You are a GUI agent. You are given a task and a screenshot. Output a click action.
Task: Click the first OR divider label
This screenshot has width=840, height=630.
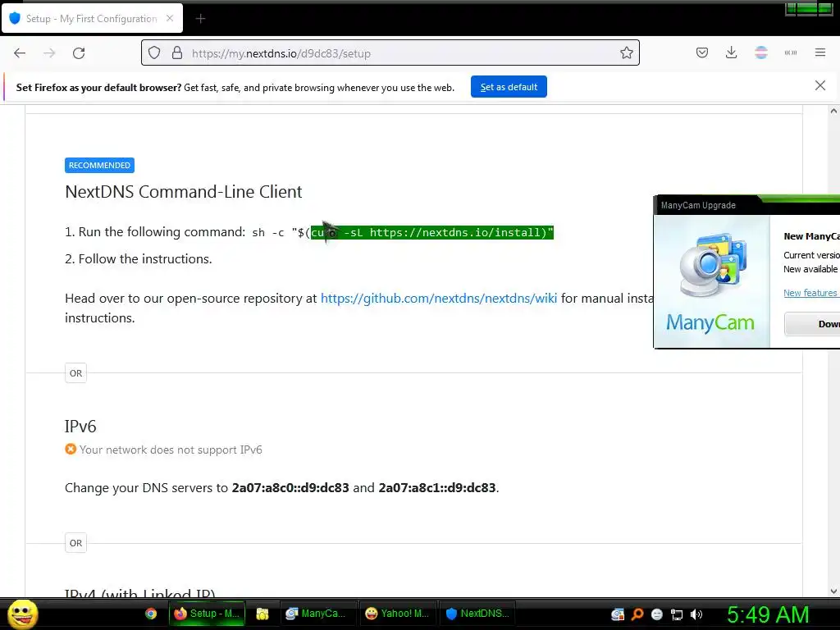pyautogui.click(x=75, y=373)
